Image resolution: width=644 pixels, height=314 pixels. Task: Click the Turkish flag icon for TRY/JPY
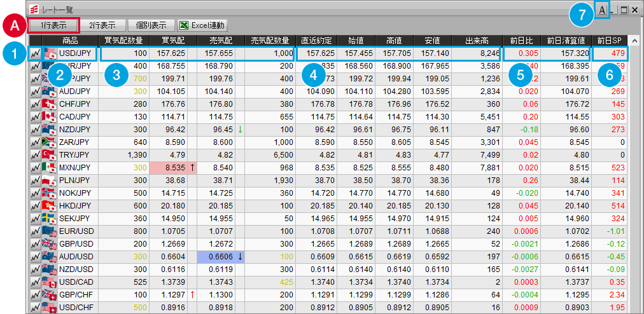click(x=49, y=155)
